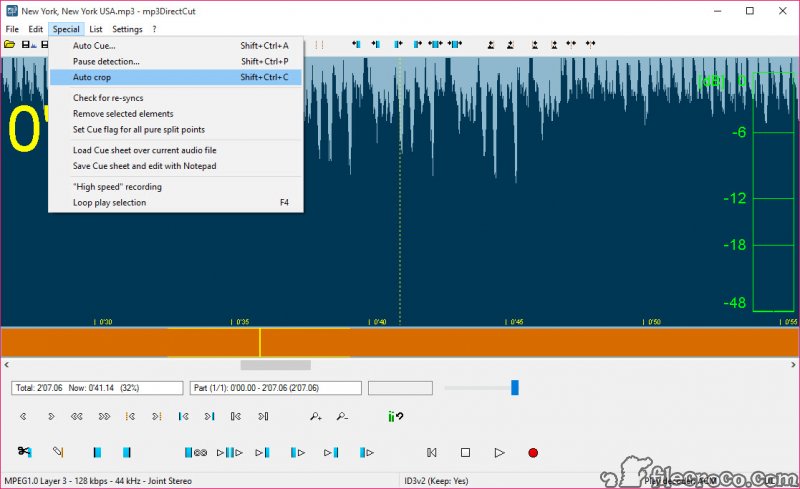
Task: Toggle "High speed" recording option
Action: 117,187
